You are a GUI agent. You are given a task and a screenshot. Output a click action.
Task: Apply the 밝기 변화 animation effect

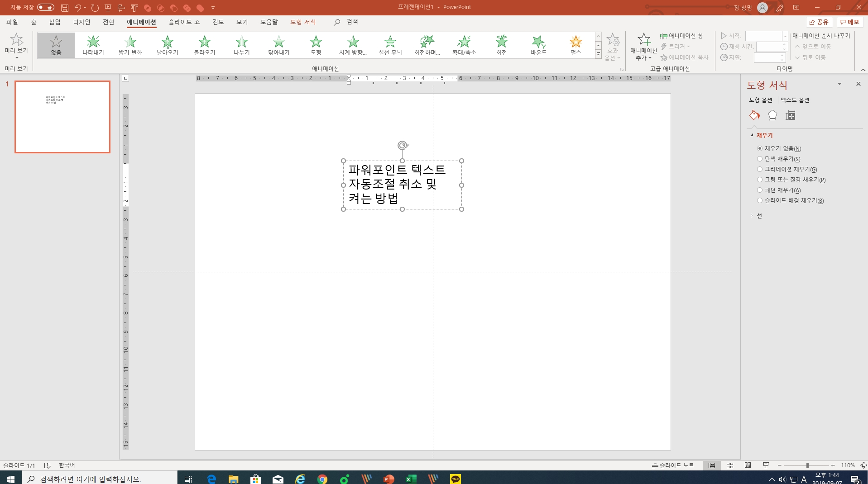[x=130, y=45]
